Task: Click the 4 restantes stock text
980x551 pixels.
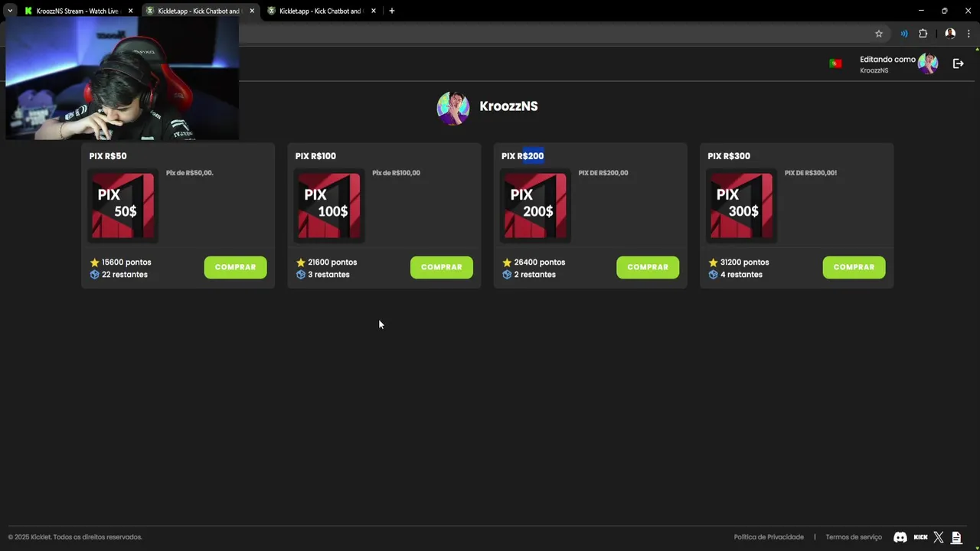Action: [x=741, y=275]
